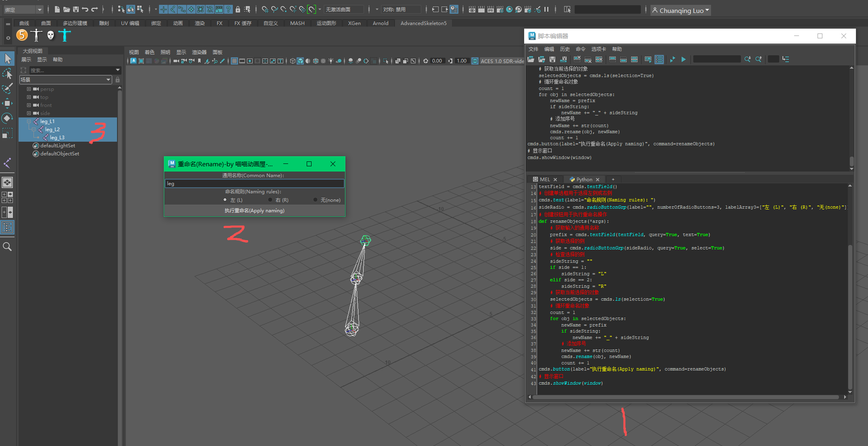Image resolution: width=868 pixels, height=446 pixels.
Task: Add new script tab with plus button
Action: pos(613,179)
